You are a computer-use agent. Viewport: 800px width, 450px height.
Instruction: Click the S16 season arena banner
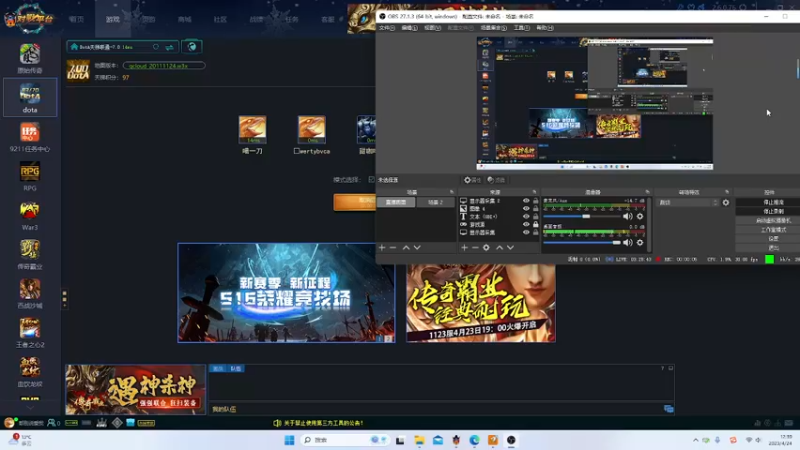[286, 293]
